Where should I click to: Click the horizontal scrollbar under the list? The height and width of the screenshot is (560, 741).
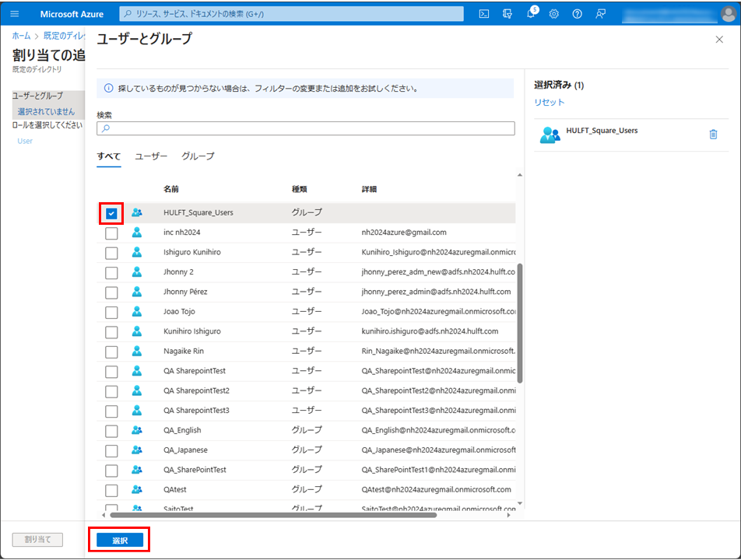tap(272, 514)
